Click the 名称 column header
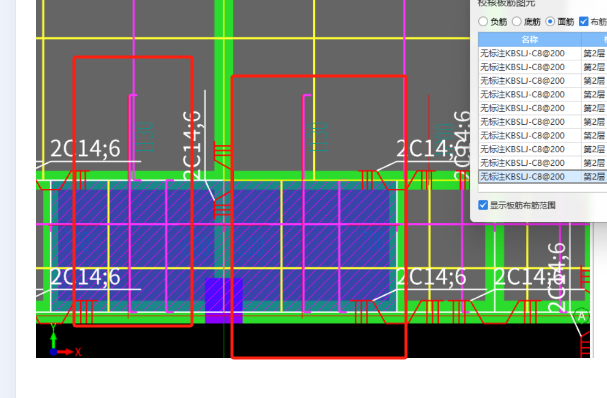The height and width of the screenshot is (398, 607). tap(530, 39)
